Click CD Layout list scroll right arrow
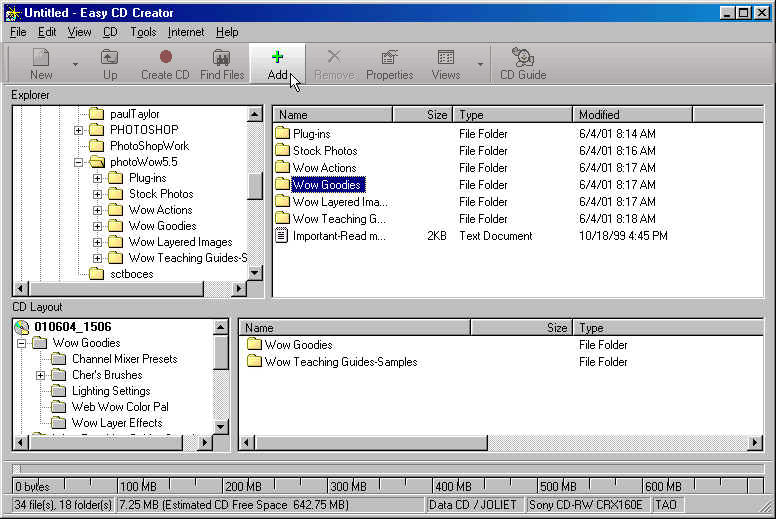The image size is (776, 519). 755,443
